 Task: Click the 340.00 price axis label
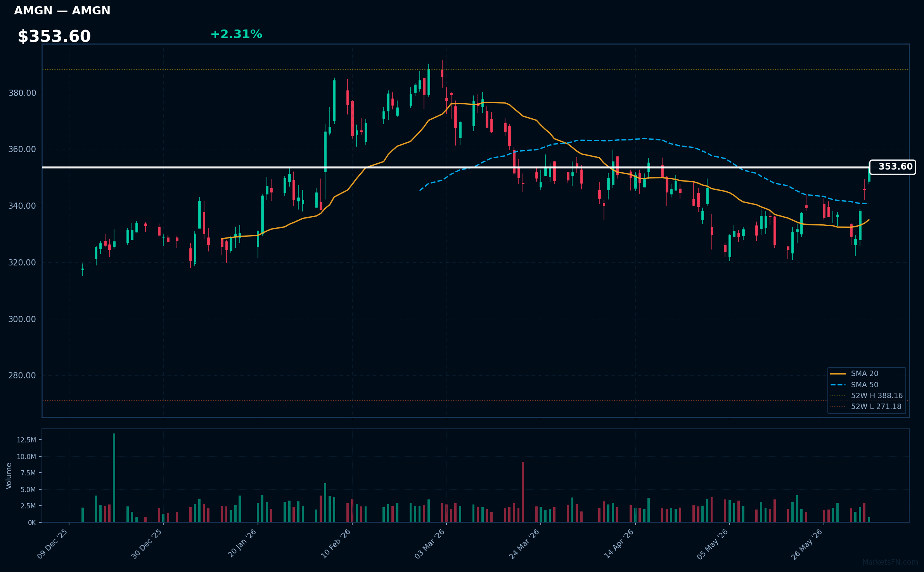pyautogui.click(x=22, y=206)
